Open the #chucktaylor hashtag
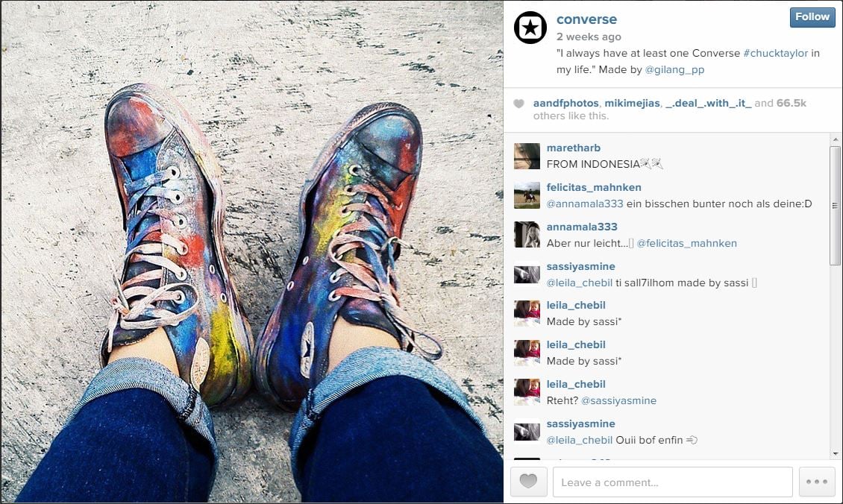This screenshot has width=843, height=504. point(775,53)
